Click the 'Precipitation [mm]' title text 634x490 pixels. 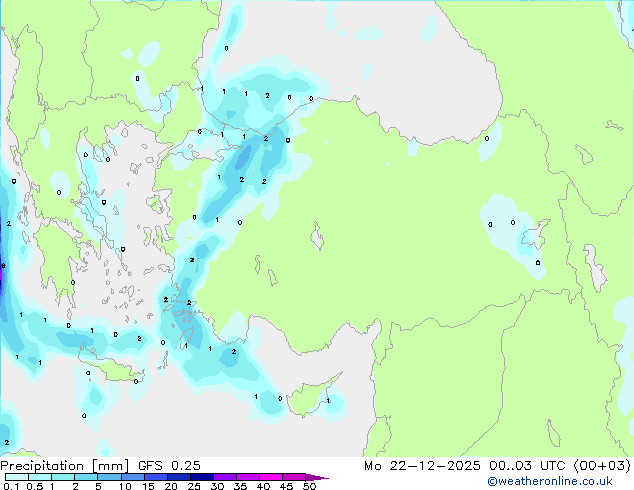coord(65,466)
